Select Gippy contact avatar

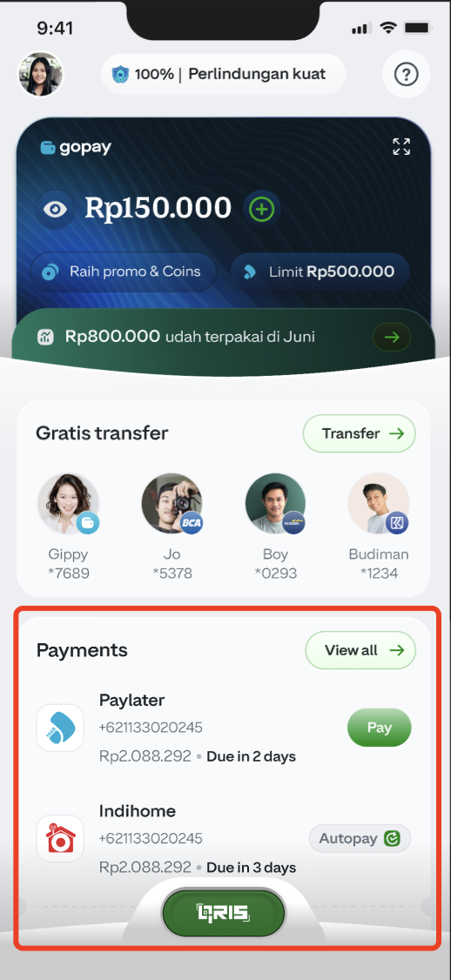coord(68,503)
